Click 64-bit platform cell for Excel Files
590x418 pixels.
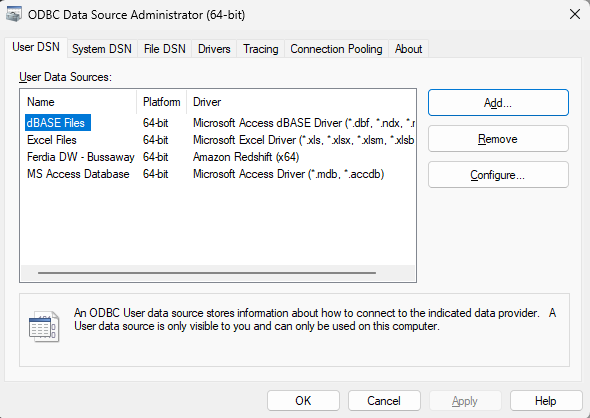click(156, 140)
